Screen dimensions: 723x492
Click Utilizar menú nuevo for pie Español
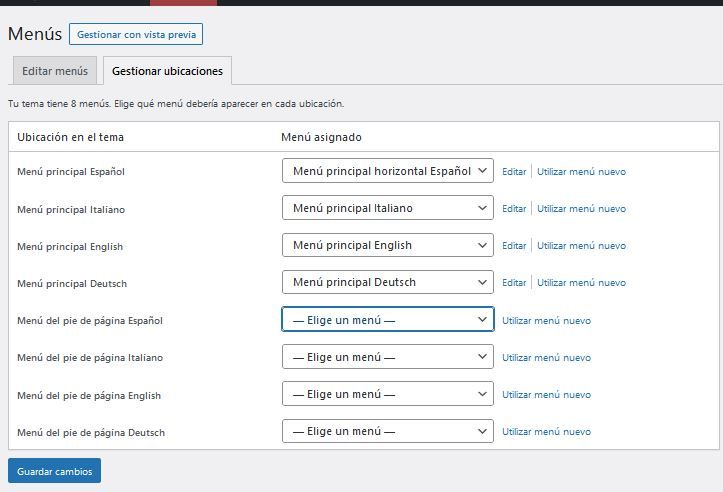tap(546, 320)
